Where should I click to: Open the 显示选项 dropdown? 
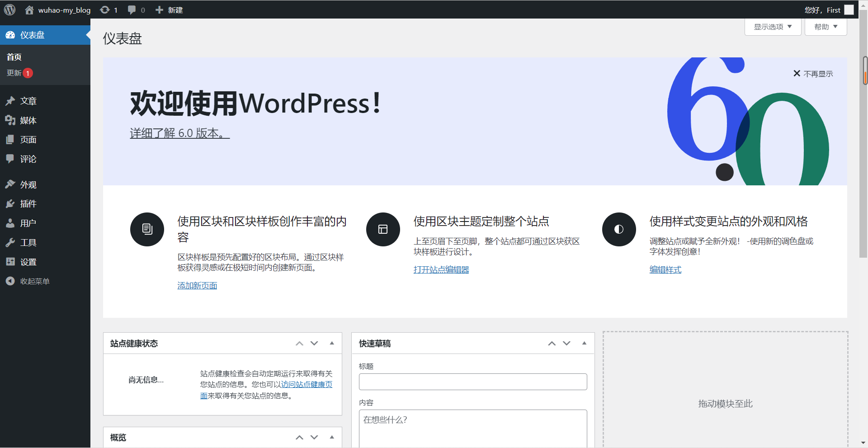(773, 27)
